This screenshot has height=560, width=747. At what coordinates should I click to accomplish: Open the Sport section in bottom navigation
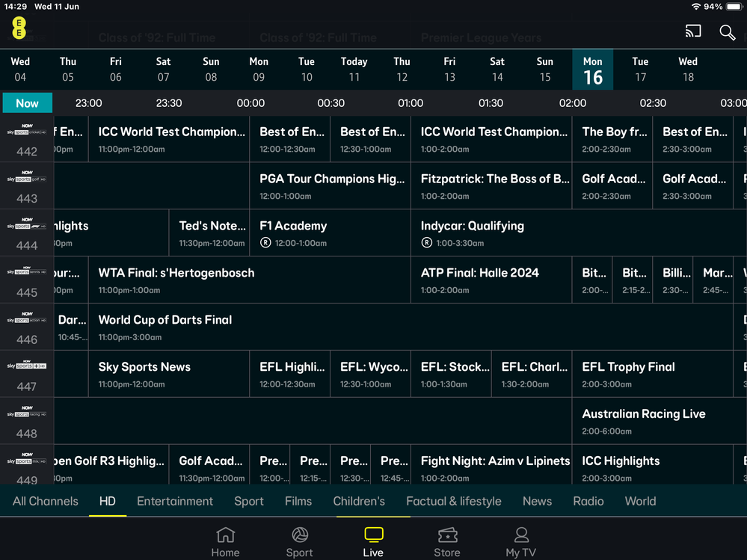click(299, 542)
